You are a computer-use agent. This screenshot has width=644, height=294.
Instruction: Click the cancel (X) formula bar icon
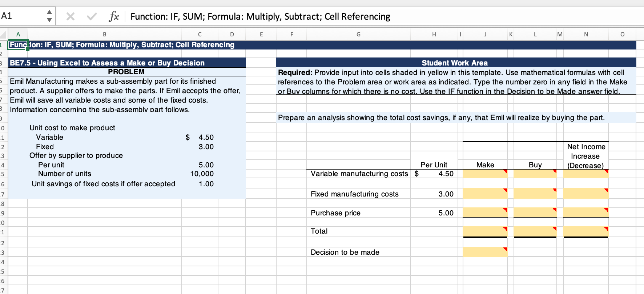(x=71, y=16)
